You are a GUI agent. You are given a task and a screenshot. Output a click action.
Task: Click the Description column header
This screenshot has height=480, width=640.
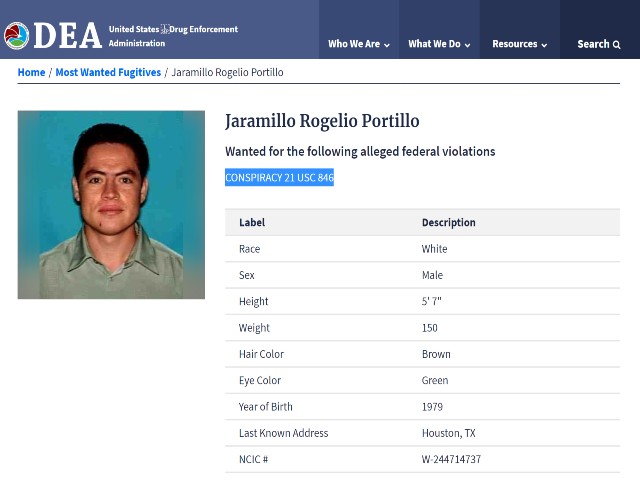[449, 222]
